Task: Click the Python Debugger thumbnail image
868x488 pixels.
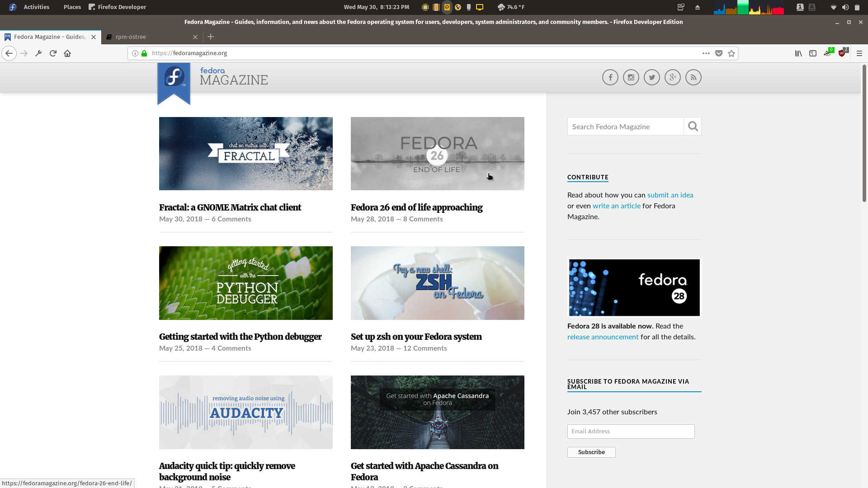Action: 246,283
